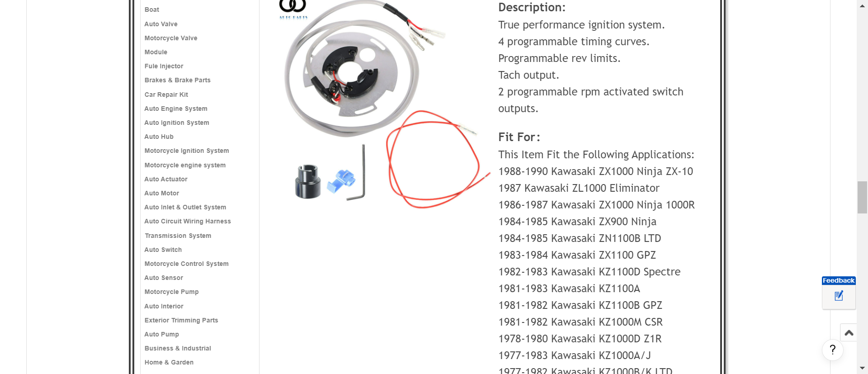Open the Motorcycle Ignition System category
The image size is (868, 374).
(x=187, y=151)
